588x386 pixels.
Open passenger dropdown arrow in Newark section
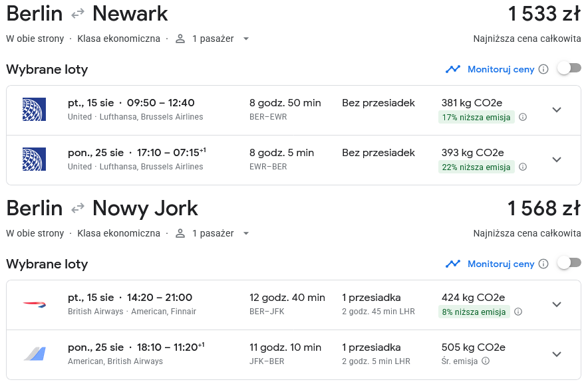(x=246, y=39)
